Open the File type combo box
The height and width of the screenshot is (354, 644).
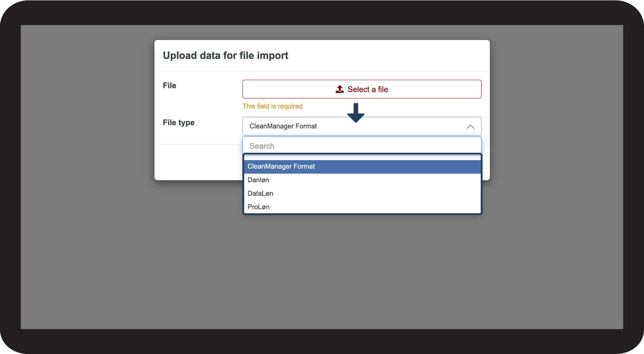point(362,126)
